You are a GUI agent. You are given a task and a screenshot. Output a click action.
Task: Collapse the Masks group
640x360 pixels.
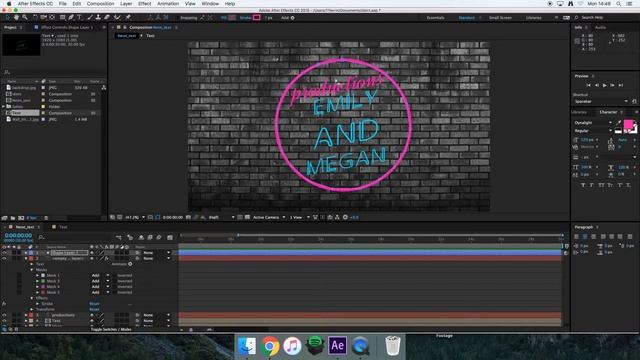coord(32,270)
